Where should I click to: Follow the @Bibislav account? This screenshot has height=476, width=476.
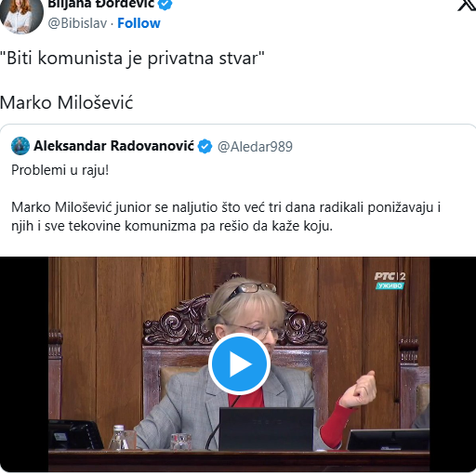139,23
